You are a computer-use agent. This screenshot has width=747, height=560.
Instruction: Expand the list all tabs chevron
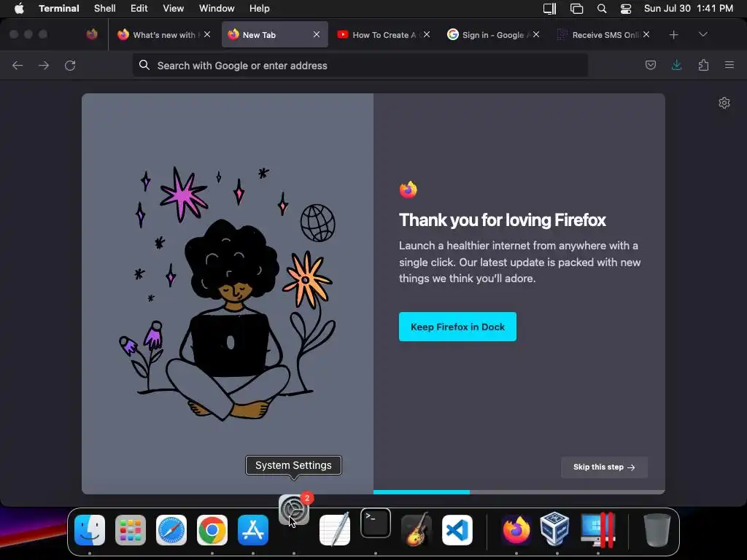(703, 35)
